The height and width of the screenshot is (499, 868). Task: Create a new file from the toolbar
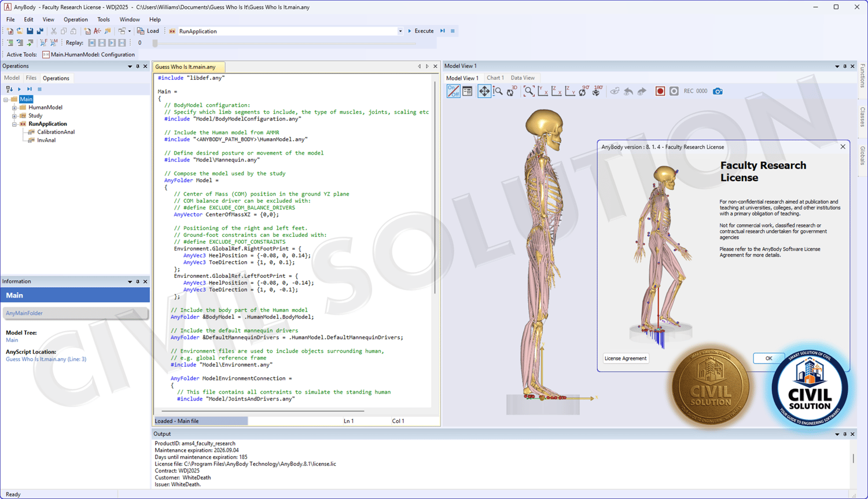(10, 31)
